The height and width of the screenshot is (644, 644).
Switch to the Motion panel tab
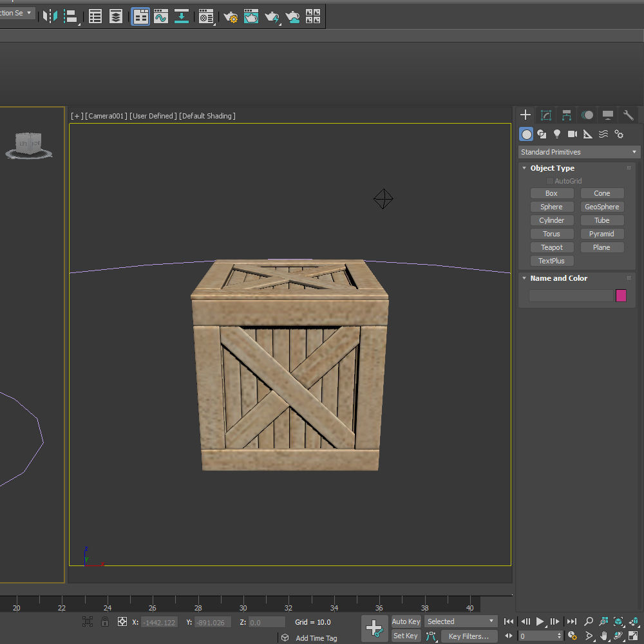coord(587,115)
